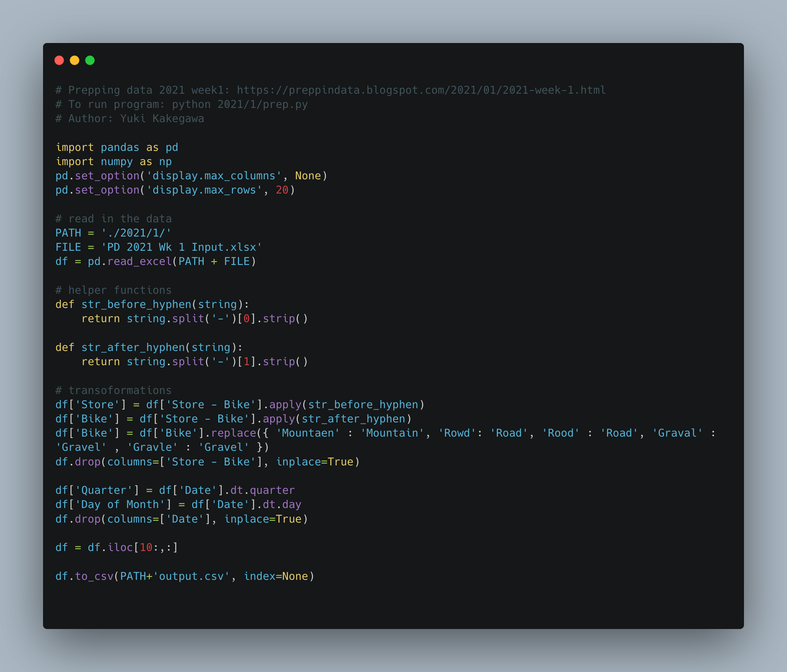
Task: Click the Day of Month assignment line
Action: tap(179, 504)
